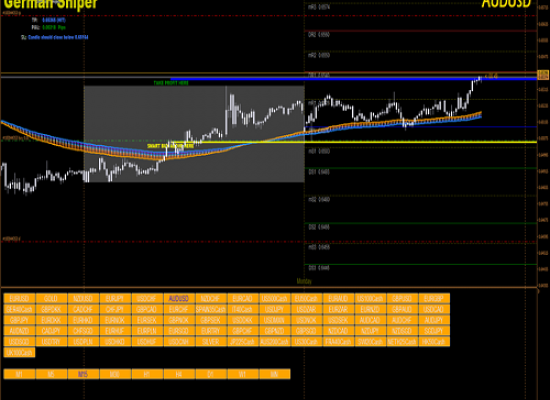Click the highlighted AUDUSD symbol button
The height and width of the screenshot is (400, 550).
pos(179,299)
